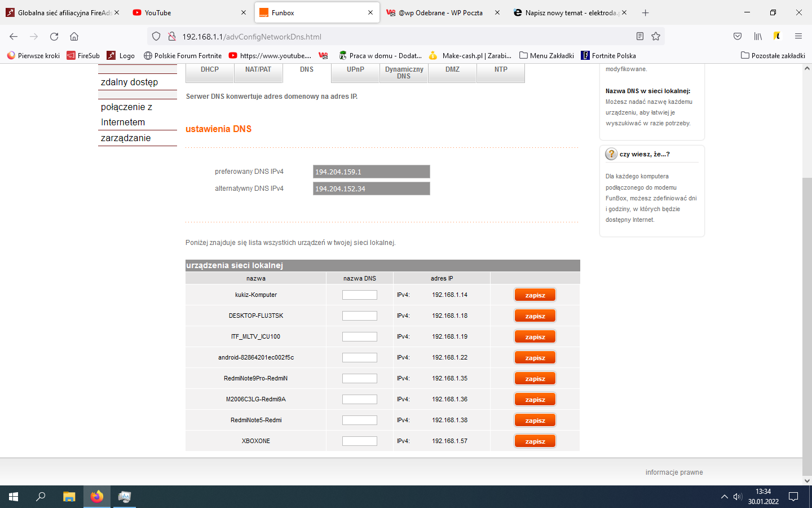The width and height of the screenshot is (812, 508).
Task: Reload the current Funbox page
Action: [54, 37]
